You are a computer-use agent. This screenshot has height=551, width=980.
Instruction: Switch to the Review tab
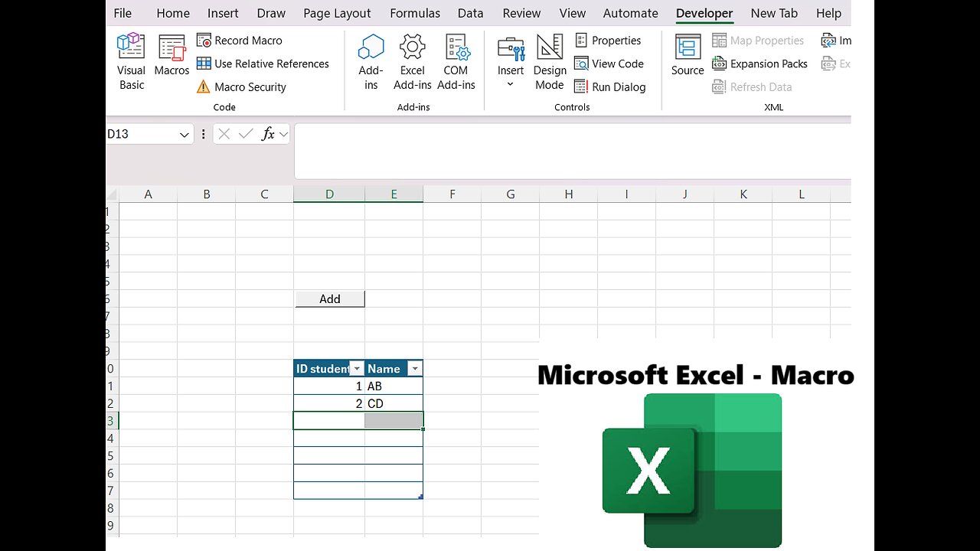(521, 13)
